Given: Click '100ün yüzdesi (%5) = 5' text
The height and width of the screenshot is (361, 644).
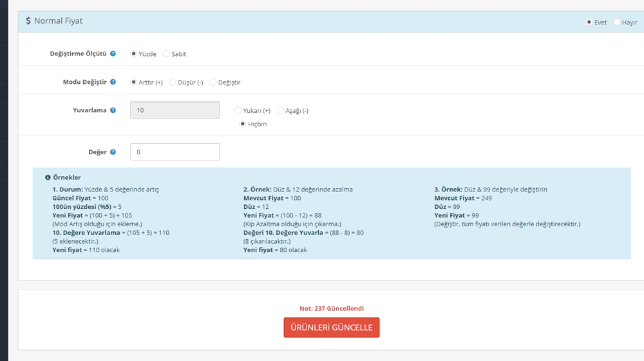Looking at the screenshot, I should (87, 207).
